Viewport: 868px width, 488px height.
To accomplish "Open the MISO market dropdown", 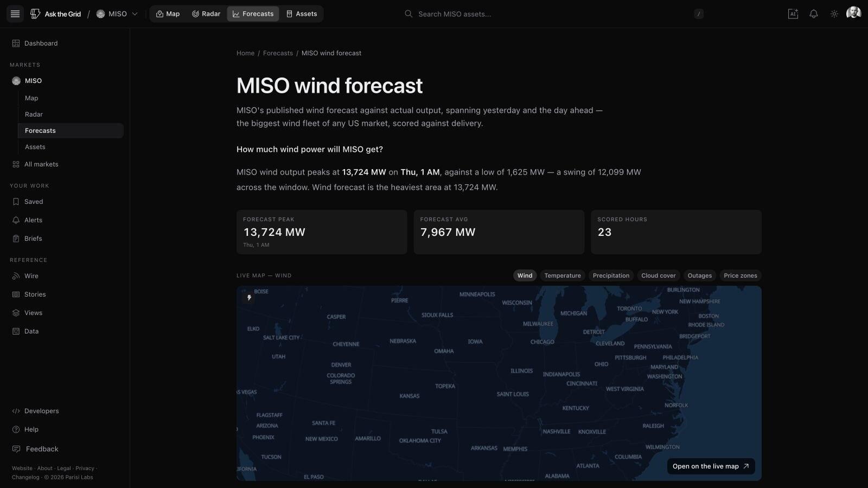I will tap(117, 14).
